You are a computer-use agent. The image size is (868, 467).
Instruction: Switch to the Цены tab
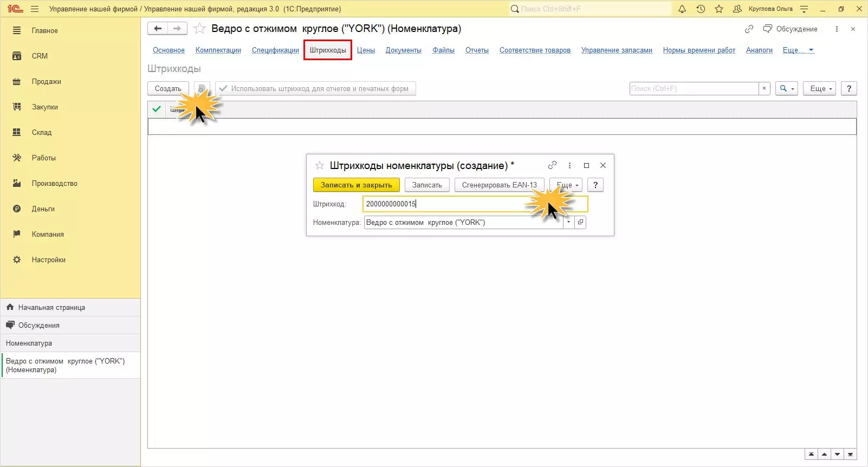pyautogui.click(x=366, y=50)
